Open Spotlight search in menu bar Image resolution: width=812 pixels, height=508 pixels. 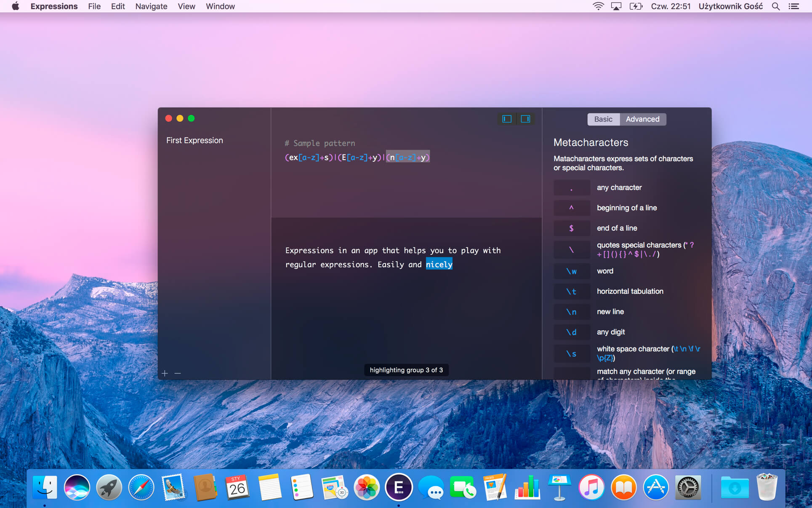[x=775, y=6]
